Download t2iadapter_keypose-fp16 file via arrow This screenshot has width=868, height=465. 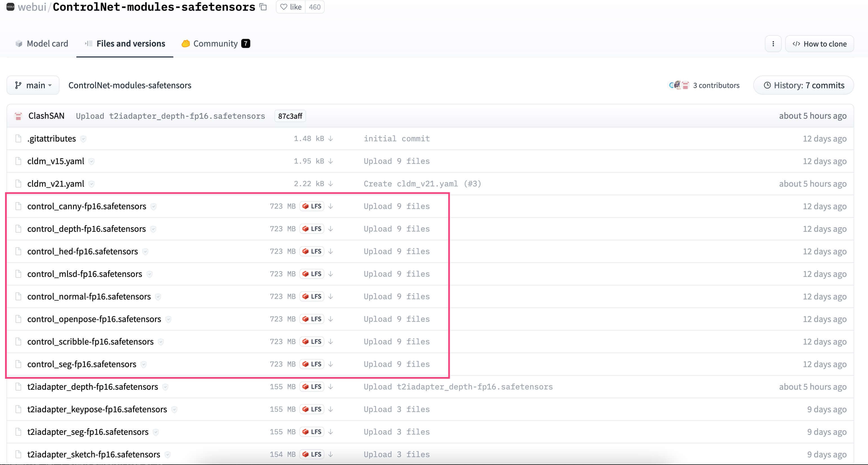331,409
